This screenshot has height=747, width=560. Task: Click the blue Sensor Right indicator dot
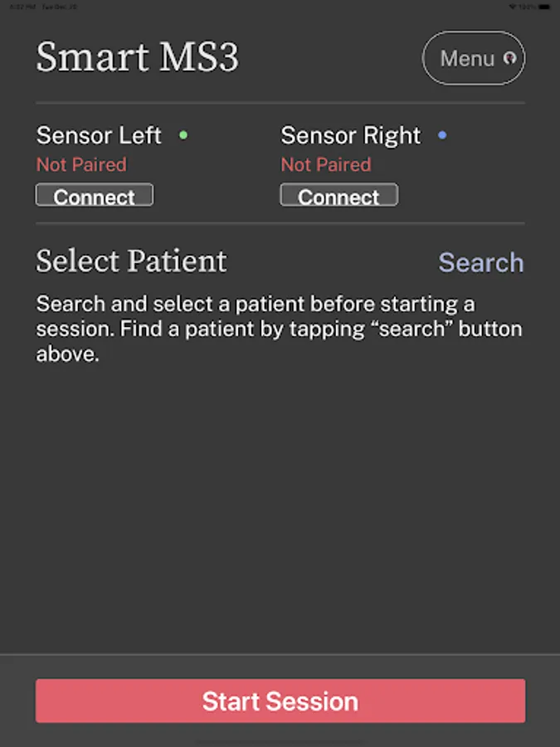(442, 134)
